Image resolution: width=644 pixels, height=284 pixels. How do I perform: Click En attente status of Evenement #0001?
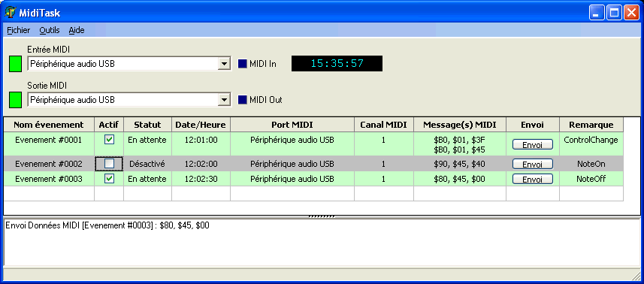point(147,144)
